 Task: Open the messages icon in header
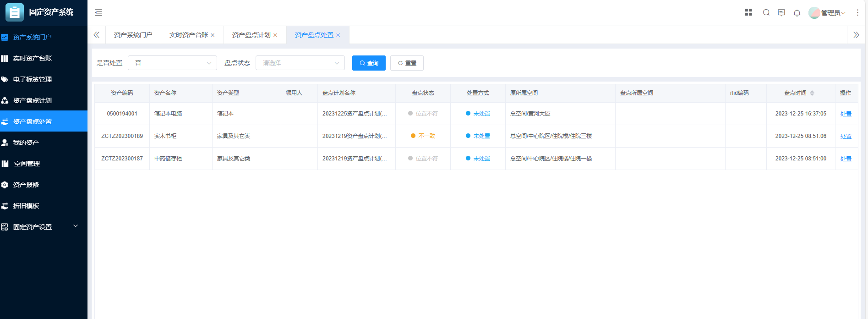coord(781,12)
